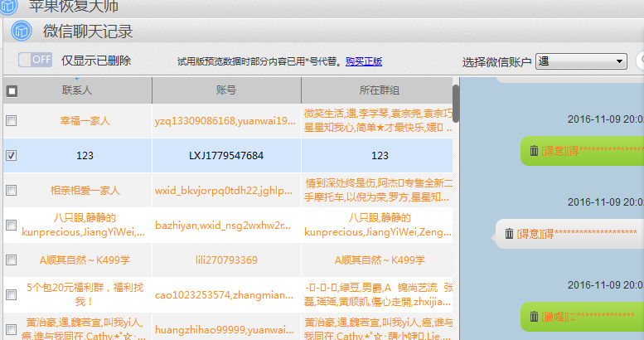Image resolution: width=644 pixels, height=340 pixels.
Task: Select account cell starting with yzq13309086168
Action: point(226,121)
